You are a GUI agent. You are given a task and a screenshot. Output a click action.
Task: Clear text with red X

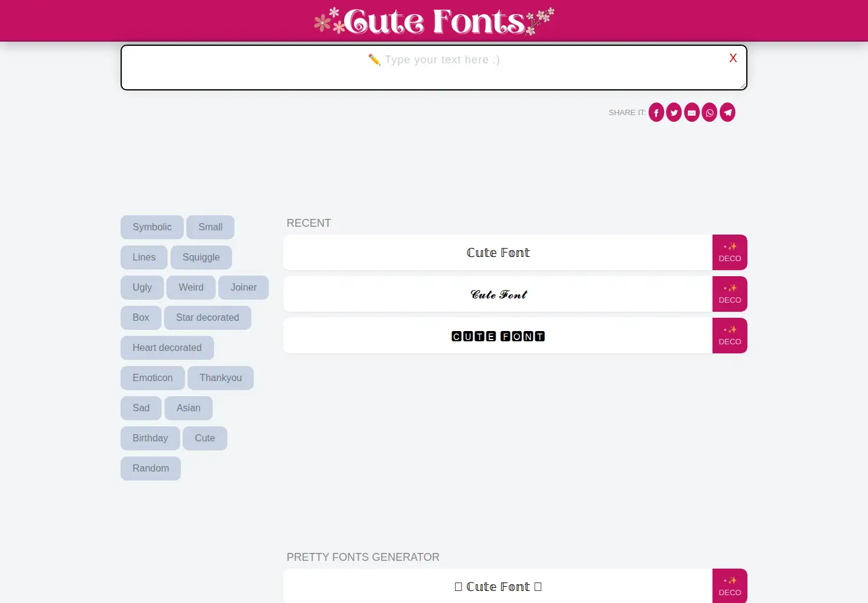click(733, 58)
